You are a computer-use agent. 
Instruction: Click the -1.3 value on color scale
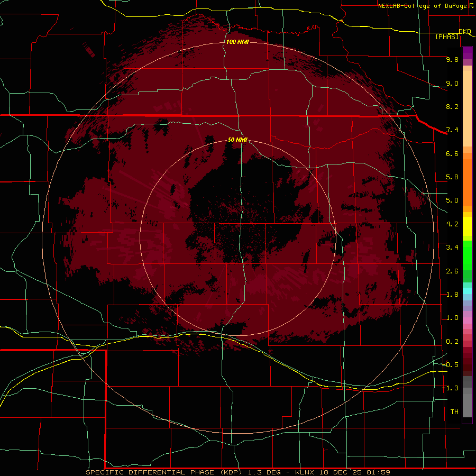click(451, 388)
